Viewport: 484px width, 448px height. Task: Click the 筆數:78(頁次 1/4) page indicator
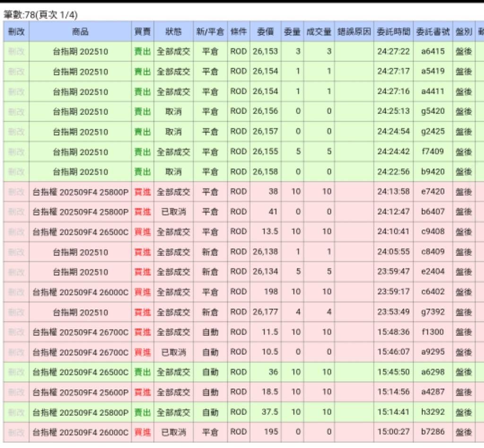coord(40,15)
